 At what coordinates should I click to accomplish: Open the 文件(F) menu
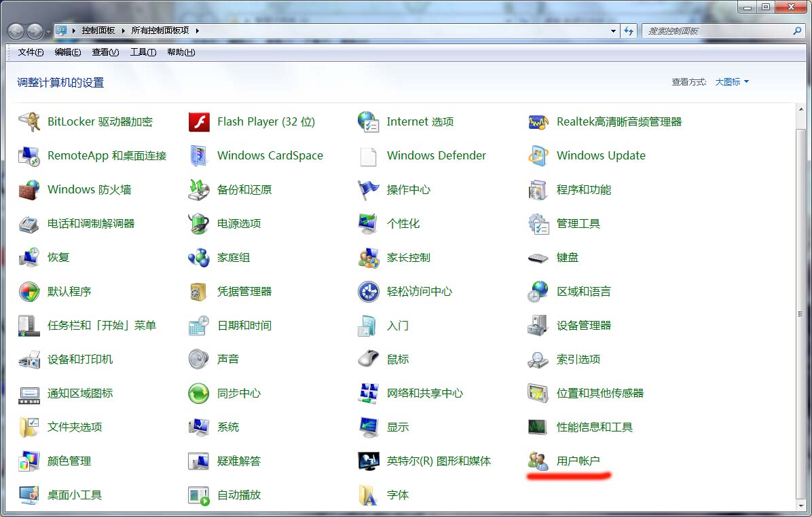click(31, 52)
